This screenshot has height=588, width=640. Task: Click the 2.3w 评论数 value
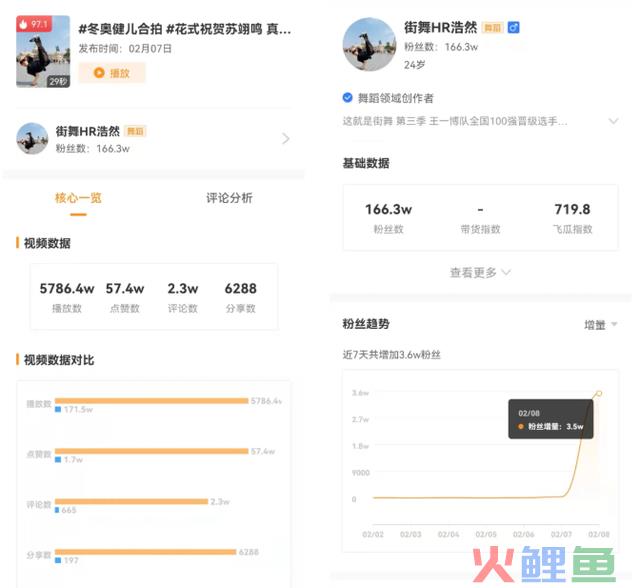[x=182, y=288]
